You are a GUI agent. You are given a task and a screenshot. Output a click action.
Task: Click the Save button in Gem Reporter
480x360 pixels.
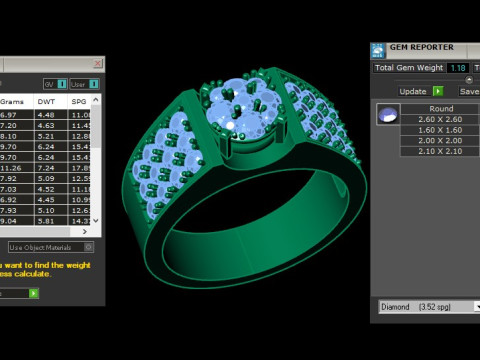(469, 91)
